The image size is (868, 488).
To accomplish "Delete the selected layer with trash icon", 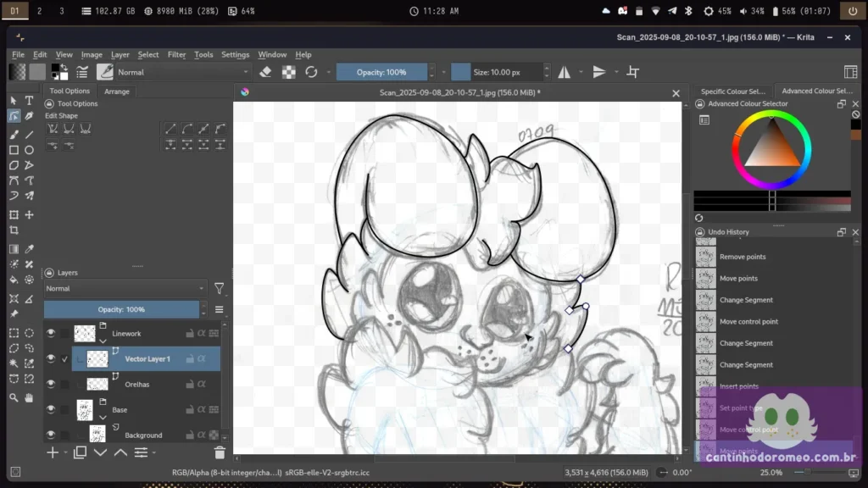I will click(x=220, y=452).
